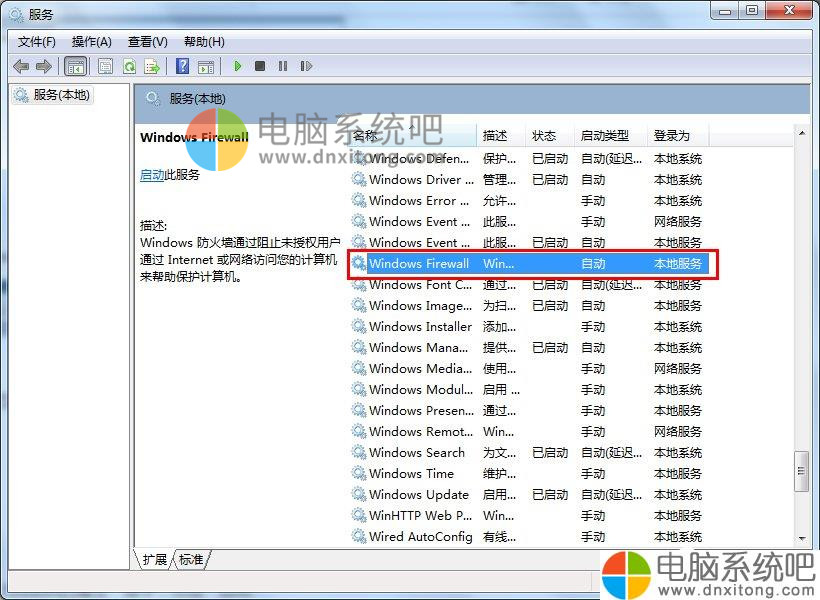Select the Windows Media... service row
Image resolution: width=820 pixels, height=600 pixels.
tap(529, 369)
